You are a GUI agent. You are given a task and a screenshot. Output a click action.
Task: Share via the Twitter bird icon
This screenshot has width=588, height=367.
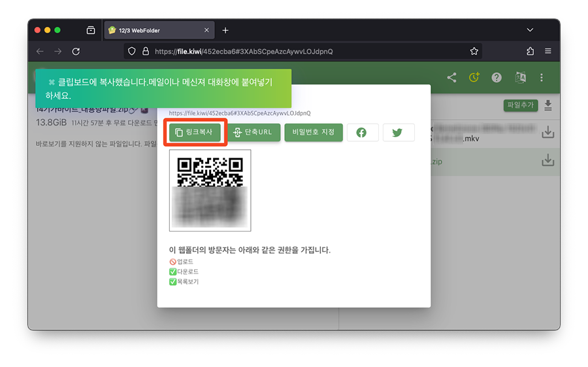tap(399, 132)
